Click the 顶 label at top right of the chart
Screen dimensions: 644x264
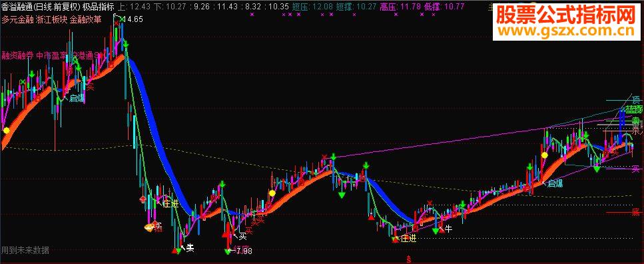(636, 99)
